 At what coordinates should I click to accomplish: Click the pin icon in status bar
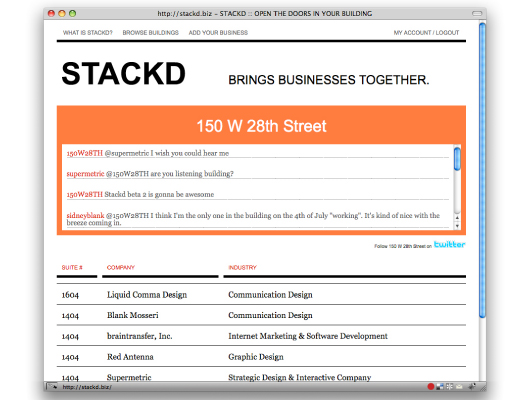point(472,387)
